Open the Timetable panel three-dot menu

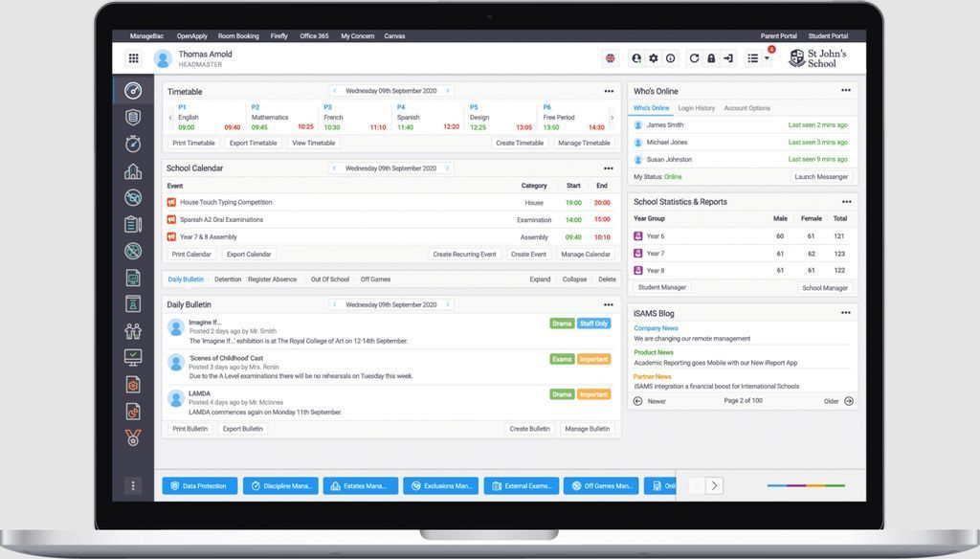pos(609,91)
